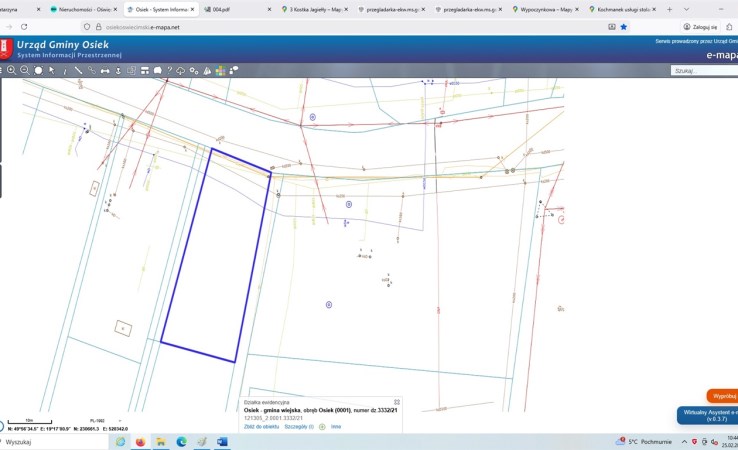The image size is (738, 450).
Task: Click the zoom out magnifier tool
Action: [24, 70]
